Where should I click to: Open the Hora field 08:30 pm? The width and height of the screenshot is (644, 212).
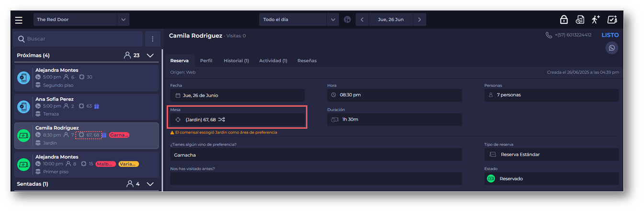[x=395, y=95]
